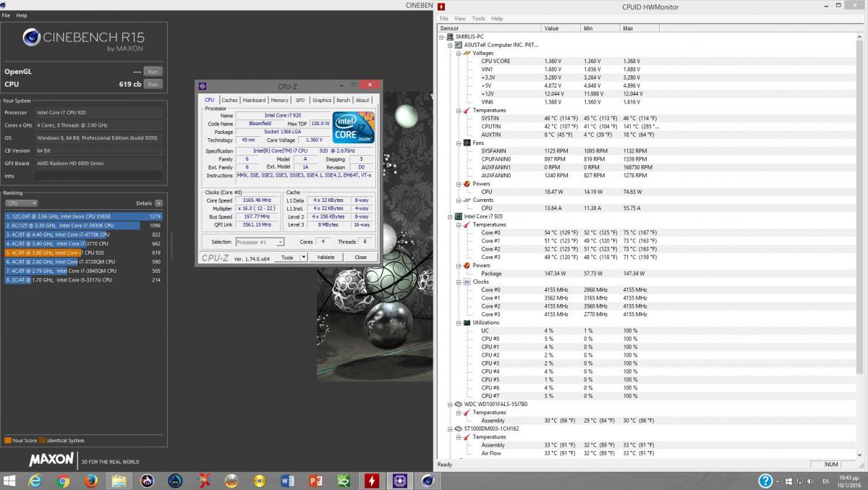This screenshot has width=868, height=490.
Task: Switch to the Bench tab in CPU-Z
Action: 343,100
